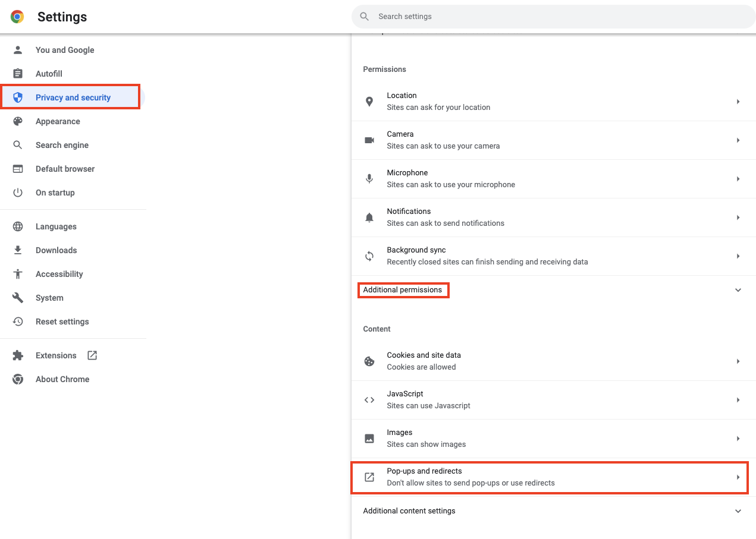The image size is (756, 539).
Task: Click 'Sites can ask for your location' text
Action: tap(438, 108)
